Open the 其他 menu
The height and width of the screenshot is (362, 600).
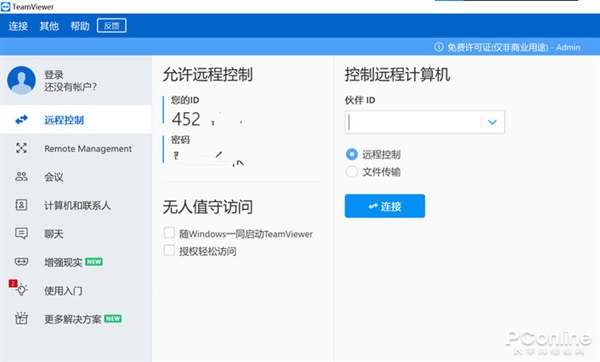pyautogui.click(x=49, y=26)
